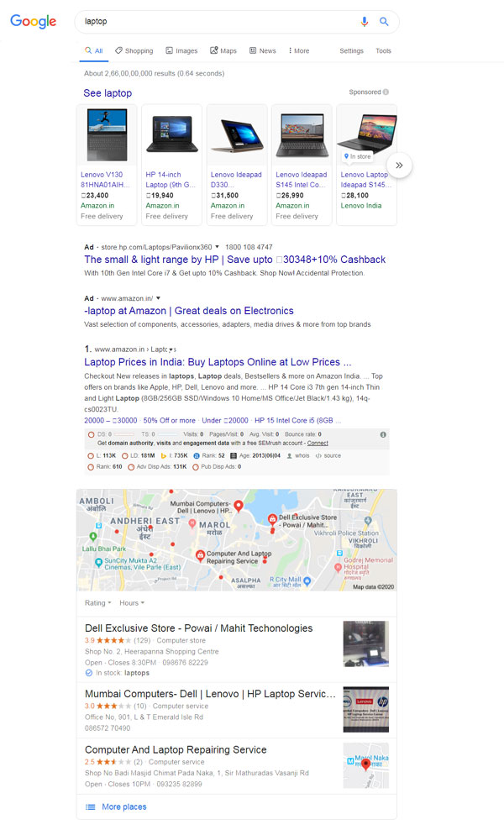Screen dimensions: 504x830
Task: Open Under 20000 sitelink
Action: click(x=225, y=420)
